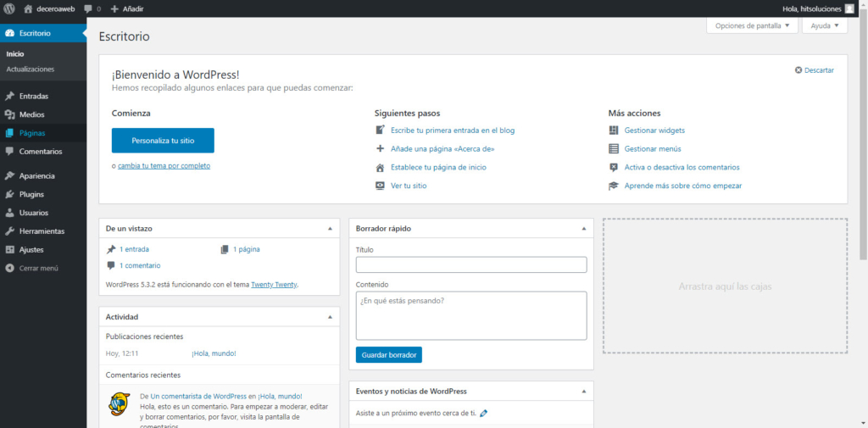The image size is (868, 428).
Task: Click the plug icon for Plugins
Action: (9, 194)
